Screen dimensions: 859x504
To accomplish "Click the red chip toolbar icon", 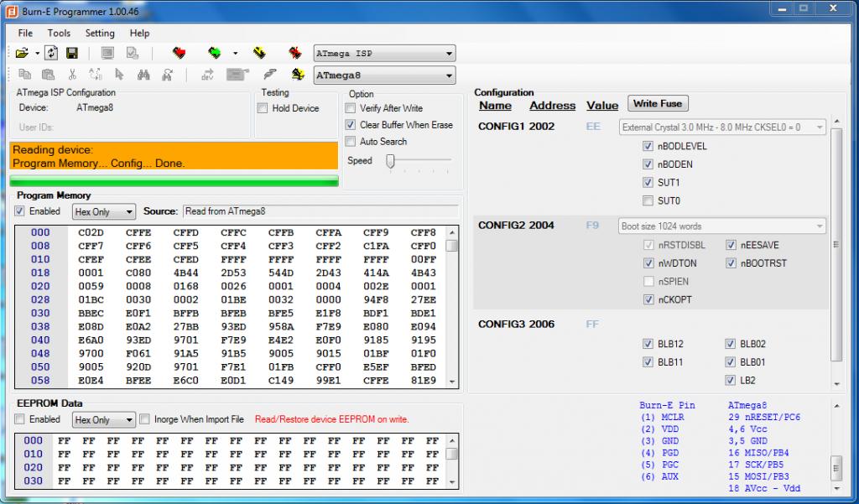I will (180, 53).
